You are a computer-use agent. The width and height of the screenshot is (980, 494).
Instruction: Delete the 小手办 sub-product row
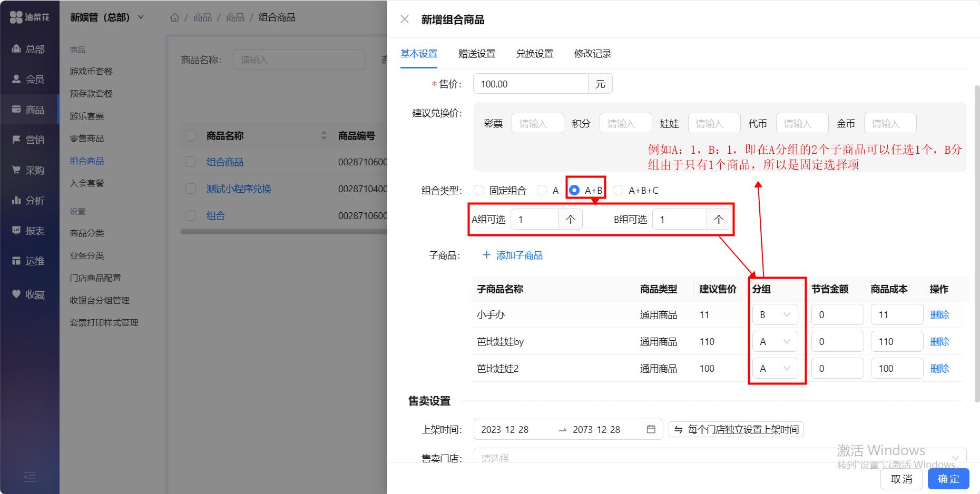[939, 314]
